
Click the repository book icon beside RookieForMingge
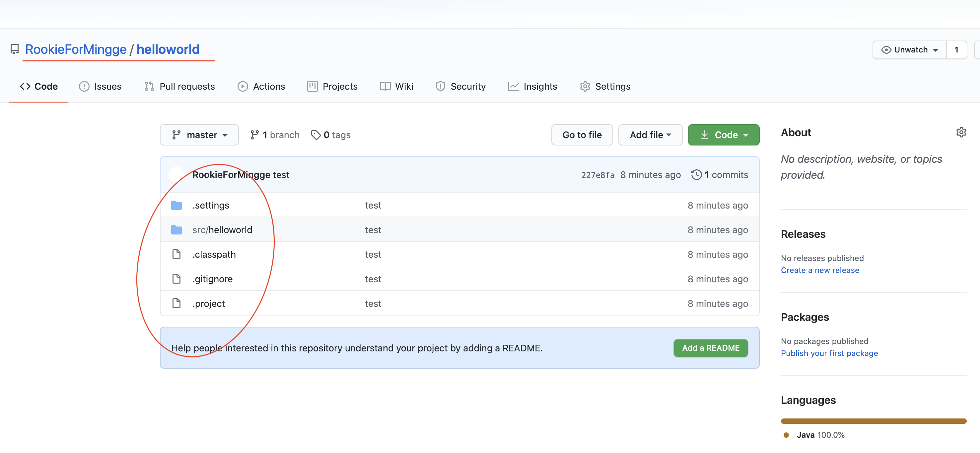click(x=15, y=49)
